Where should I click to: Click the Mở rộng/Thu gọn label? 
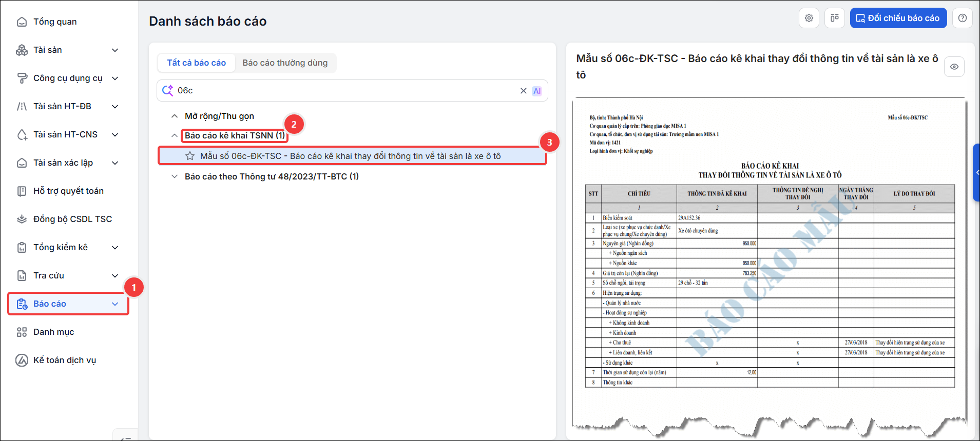point(219,116)
